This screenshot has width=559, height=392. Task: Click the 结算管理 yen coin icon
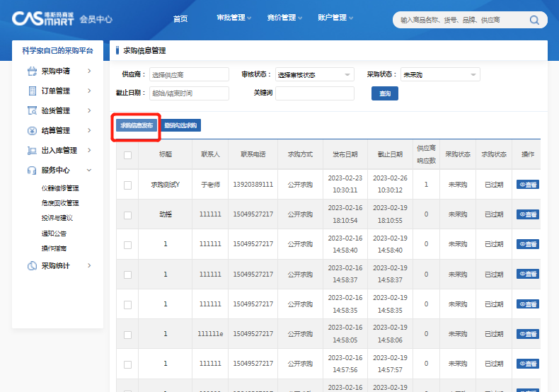point(32,130)
